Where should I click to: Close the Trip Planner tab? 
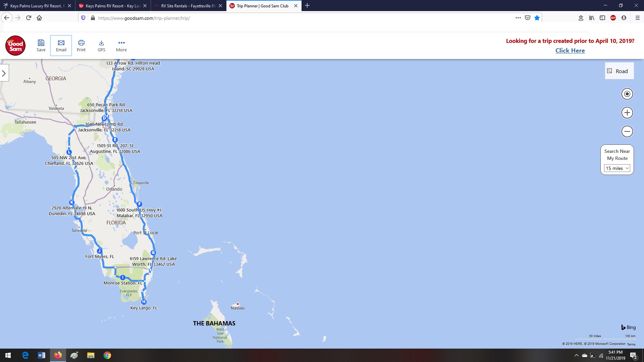(x=296, y=6)
